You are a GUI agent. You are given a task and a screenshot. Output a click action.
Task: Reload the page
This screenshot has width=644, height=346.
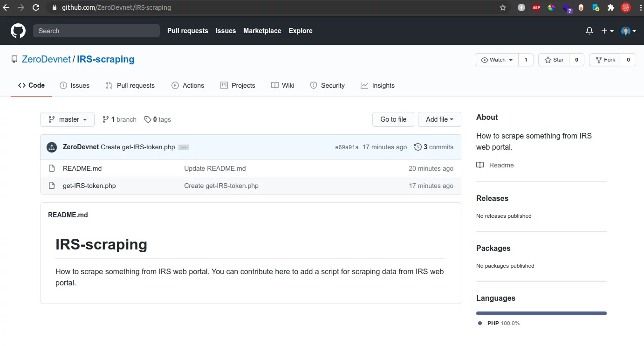point(36,7)
